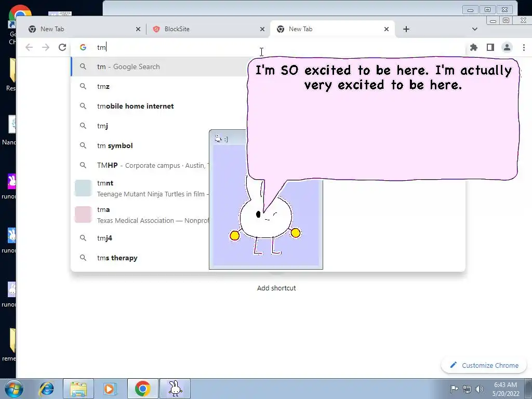The width and height of the screenshot is (532, 399).
Task: Click the tma suggestion thumbnail
Action: pos(83,215)
